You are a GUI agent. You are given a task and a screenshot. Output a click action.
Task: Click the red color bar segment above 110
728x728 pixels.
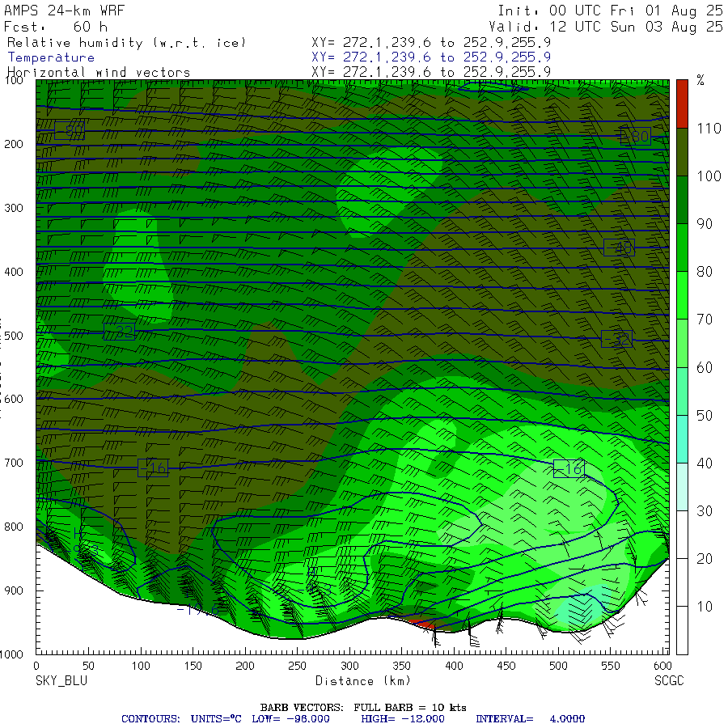point(682,104)
